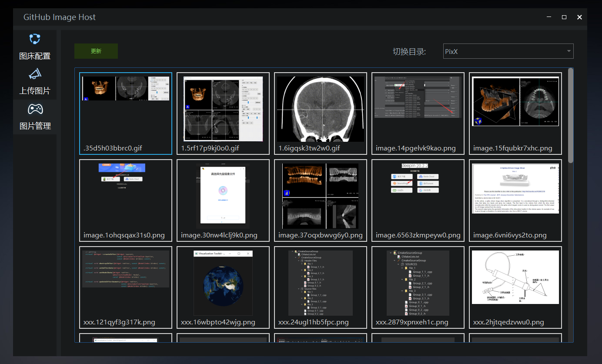Select thumbnail 1.5rf17p9kj0o0.gif
602x364 pixels.
coord(223,114)
